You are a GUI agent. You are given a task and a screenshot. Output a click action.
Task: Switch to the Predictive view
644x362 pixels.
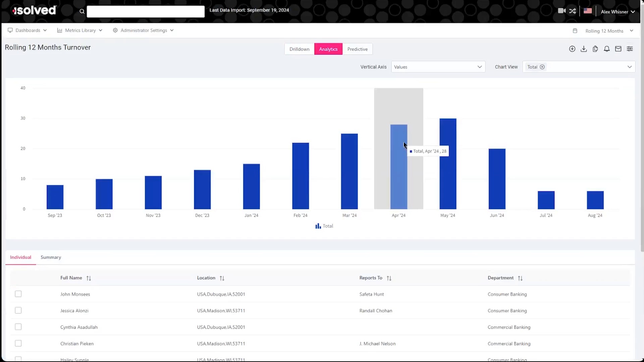pyautogui.click(x=357, y=49)
